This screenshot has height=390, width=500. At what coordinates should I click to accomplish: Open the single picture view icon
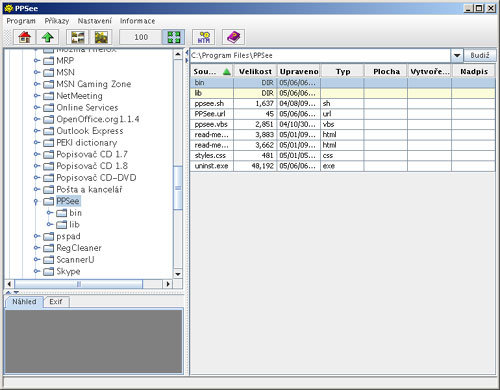(x=101, y=37)
